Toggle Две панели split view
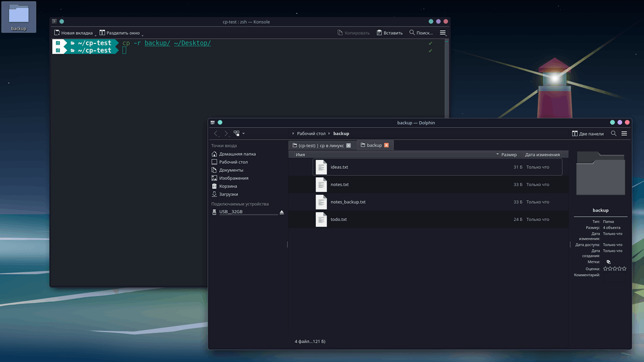 (588, 134)
